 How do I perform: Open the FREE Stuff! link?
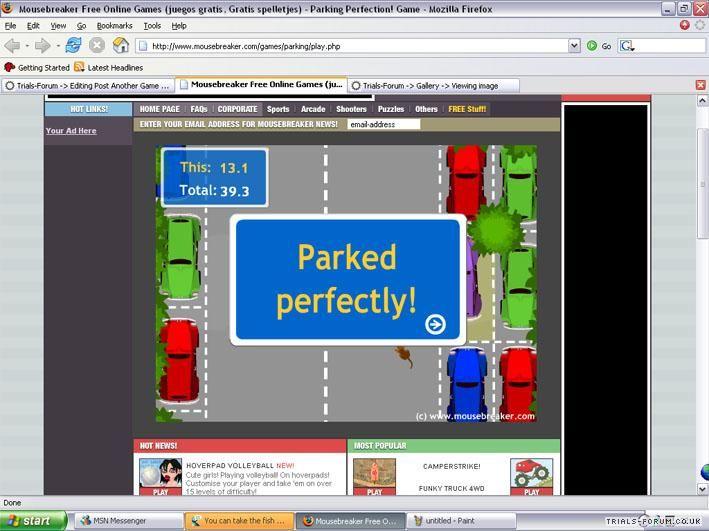click(467, 109)
